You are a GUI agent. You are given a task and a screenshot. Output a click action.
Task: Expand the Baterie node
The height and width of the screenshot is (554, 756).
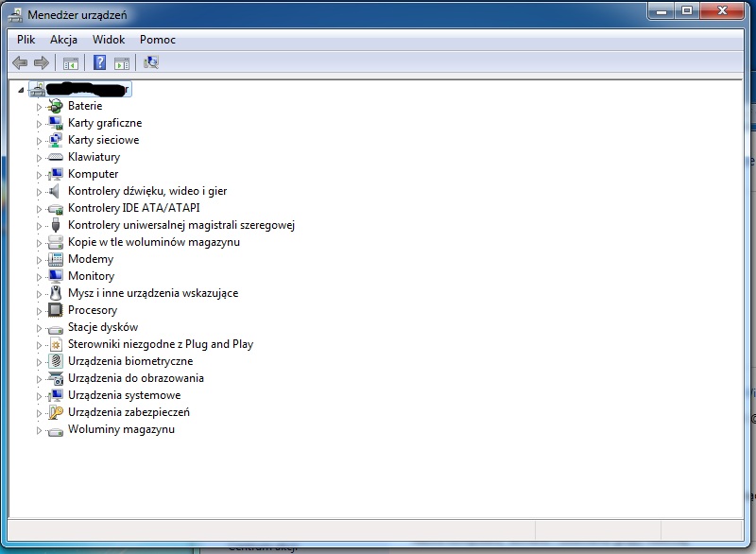point(39,107)
